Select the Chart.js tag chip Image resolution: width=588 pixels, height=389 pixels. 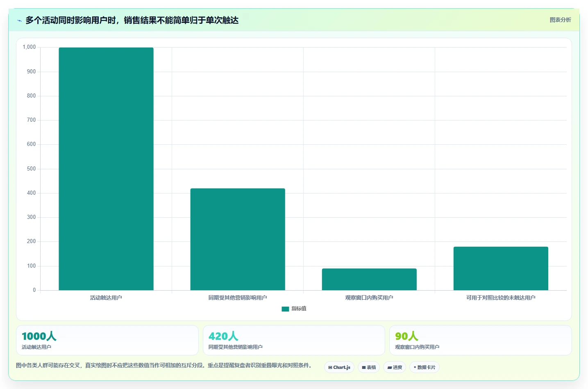pyautogui.click(x=339, y=367)
